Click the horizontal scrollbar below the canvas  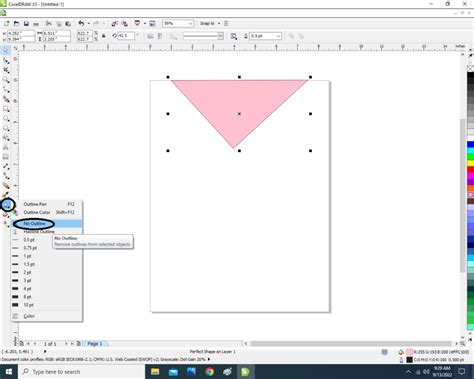(351, 343)
